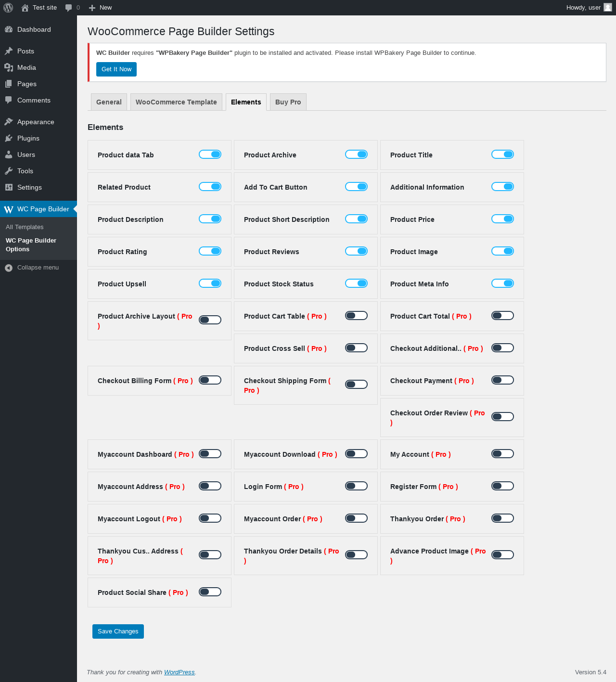This screenshot has width=616, height=682.
Task: Click the user avatar in admin bar
Action: [x=608, y=8]
